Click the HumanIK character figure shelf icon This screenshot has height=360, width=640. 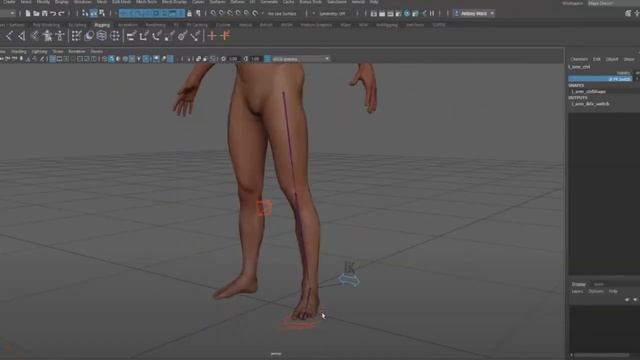tap(48, 36)
